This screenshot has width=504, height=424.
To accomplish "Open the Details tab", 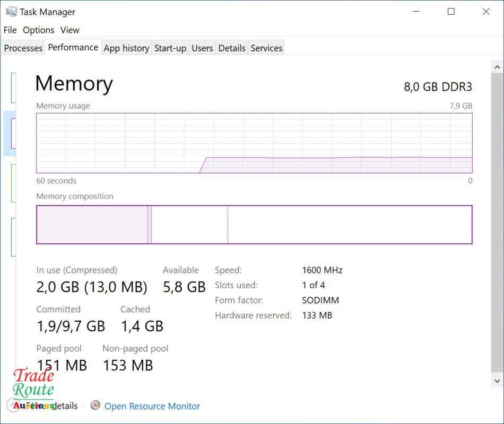I will 232,48.
